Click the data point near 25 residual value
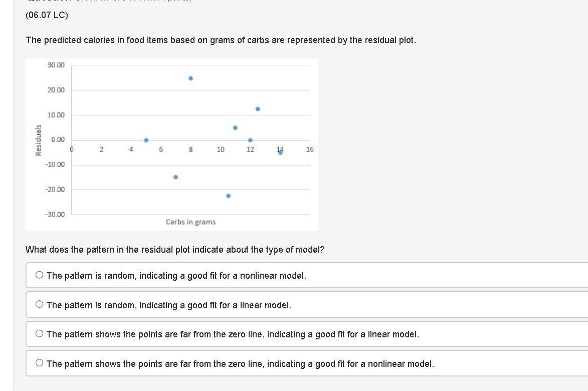This screenshot has width=588, height=391. point(190,78)
